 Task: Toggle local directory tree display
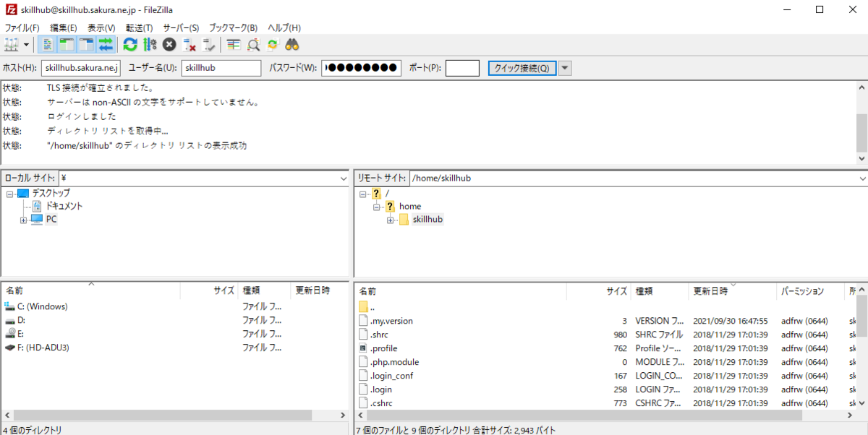67,45
